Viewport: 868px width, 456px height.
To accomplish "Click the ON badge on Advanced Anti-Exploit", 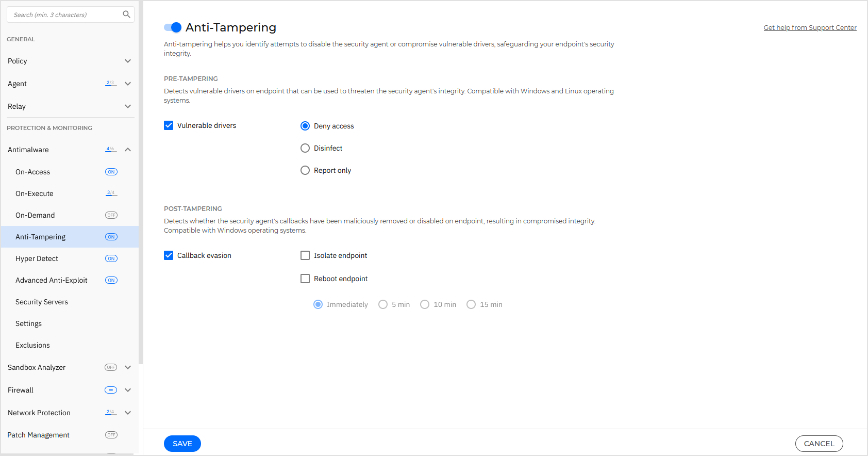I will tap(111, 280).
